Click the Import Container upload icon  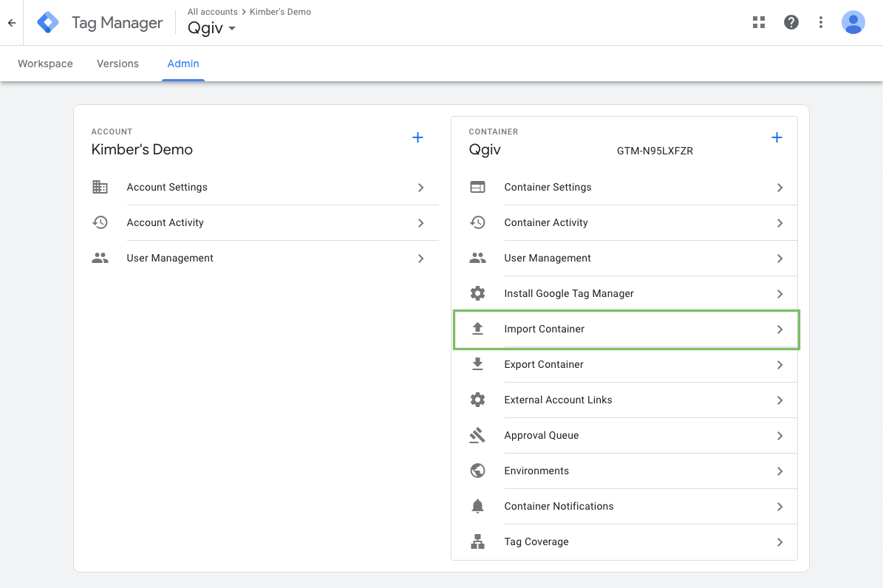coord(477,329)
